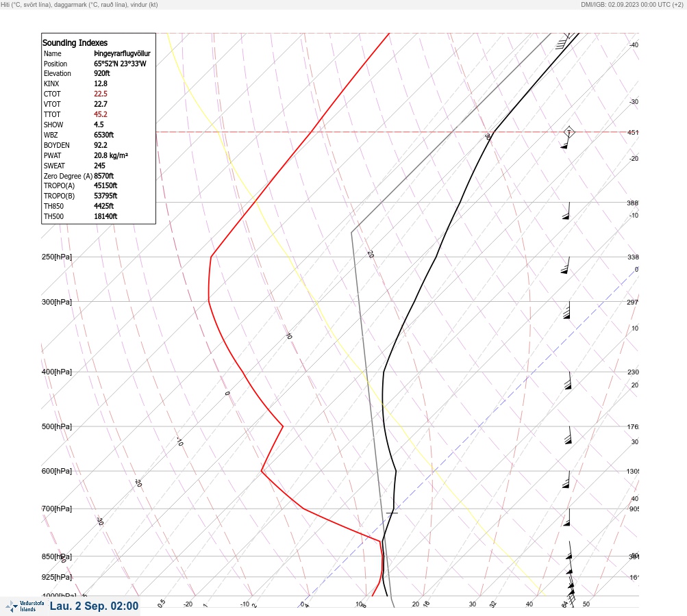Click the dew point kink at 500 hPa
Image resolution: width=687 pixels, height=616 pixels.
283,426
